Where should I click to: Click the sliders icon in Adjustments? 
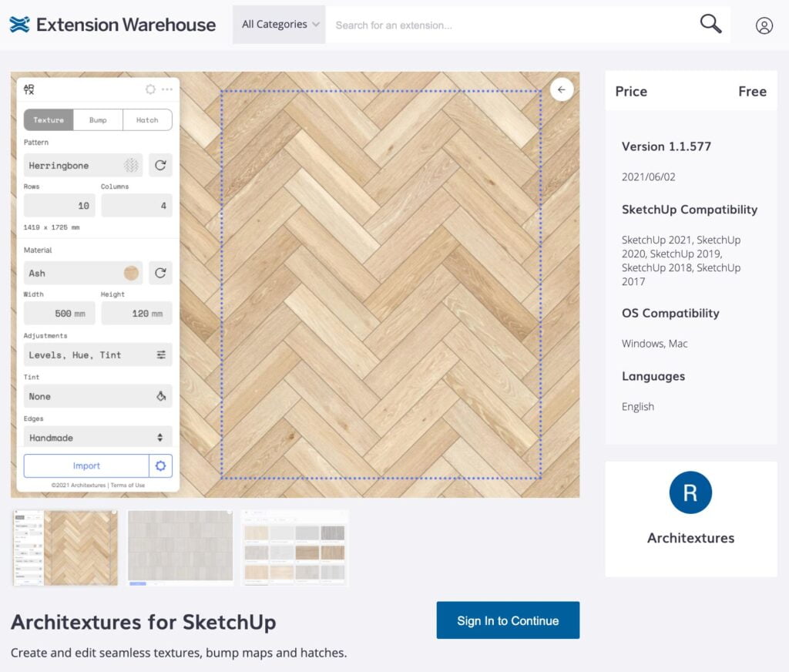point(161,354)
